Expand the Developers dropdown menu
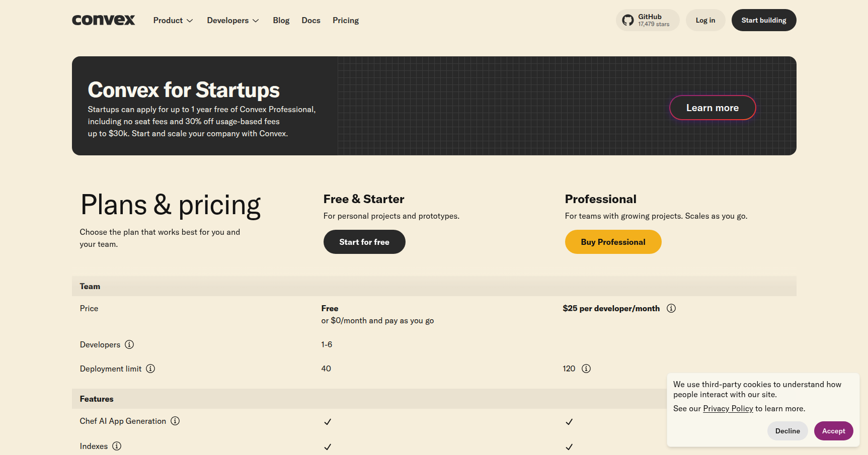This screenshot has width=868, height=455. 232,20
